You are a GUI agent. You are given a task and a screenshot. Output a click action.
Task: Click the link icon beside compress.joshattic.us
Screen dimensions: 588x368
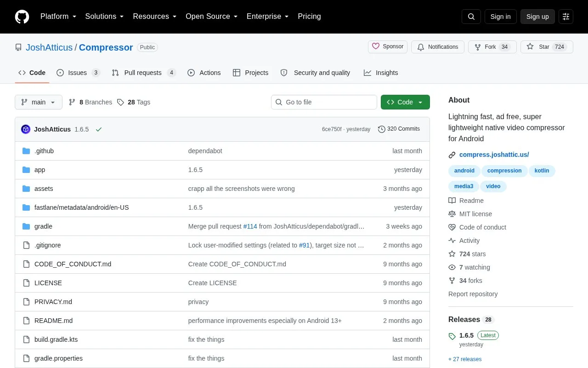pos(452,155)
